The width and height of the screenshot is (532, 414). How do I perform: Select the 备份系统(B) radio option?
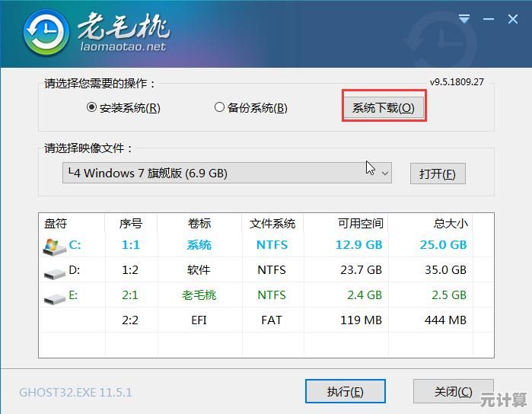point(220,107)
